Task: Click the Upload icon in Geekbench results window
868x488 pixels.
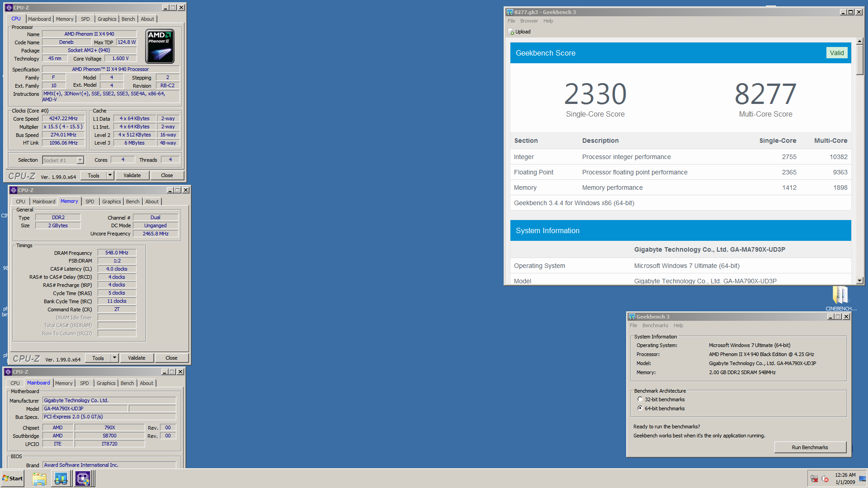Action: click(511, 32)
